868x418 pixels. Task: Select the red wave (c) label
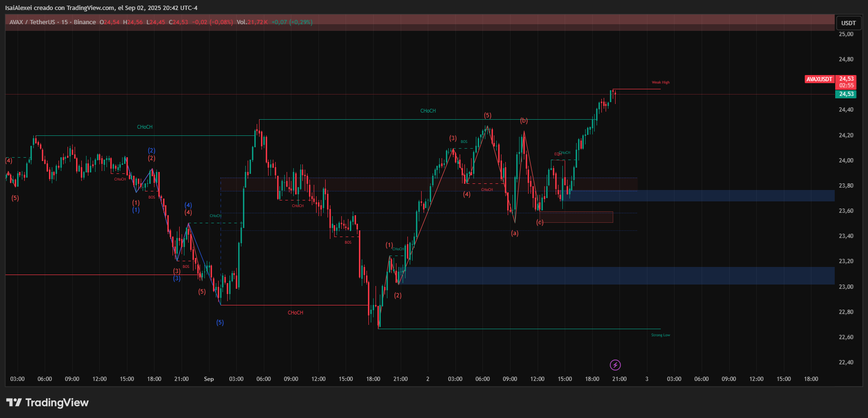pos(540,222)
